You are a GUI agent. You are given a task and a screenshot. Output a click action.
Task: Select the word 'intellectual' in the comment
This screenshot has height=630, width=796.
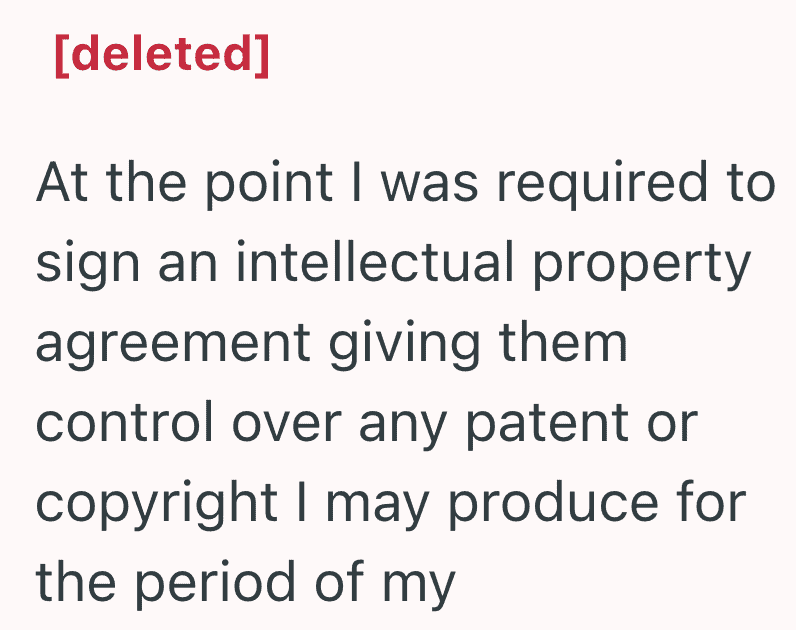pyautogui.click(x=375, y=262)
